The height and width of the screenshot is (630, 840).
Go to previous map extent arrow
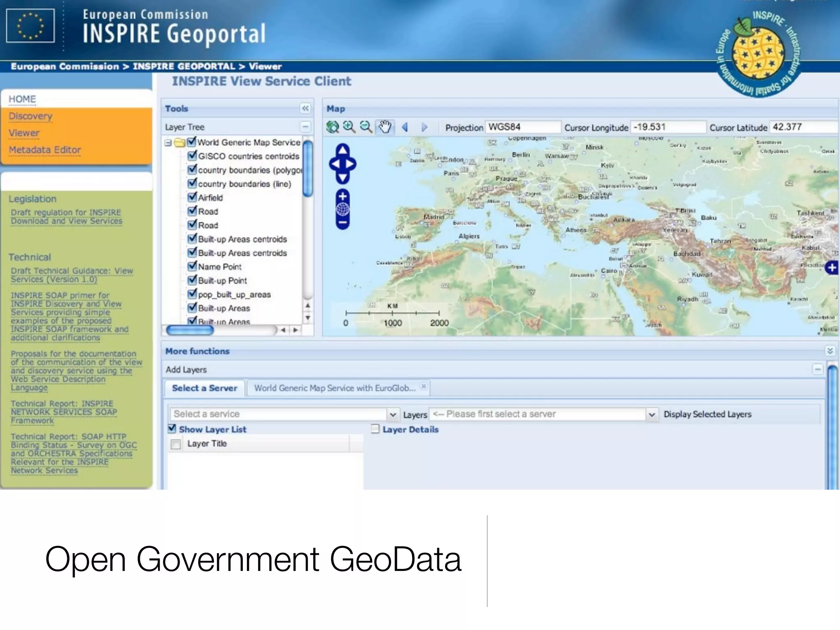405,127
